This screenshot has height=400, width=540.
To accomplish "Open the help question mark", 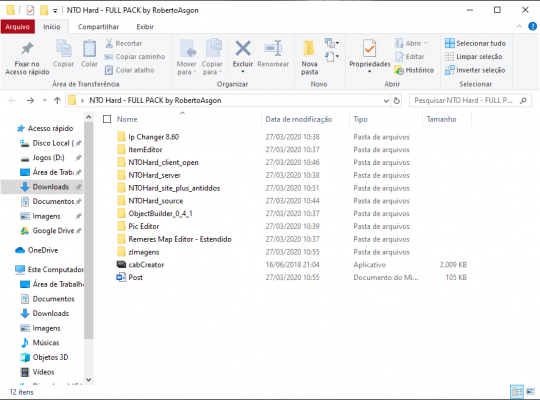I will (x=532, y=27).
